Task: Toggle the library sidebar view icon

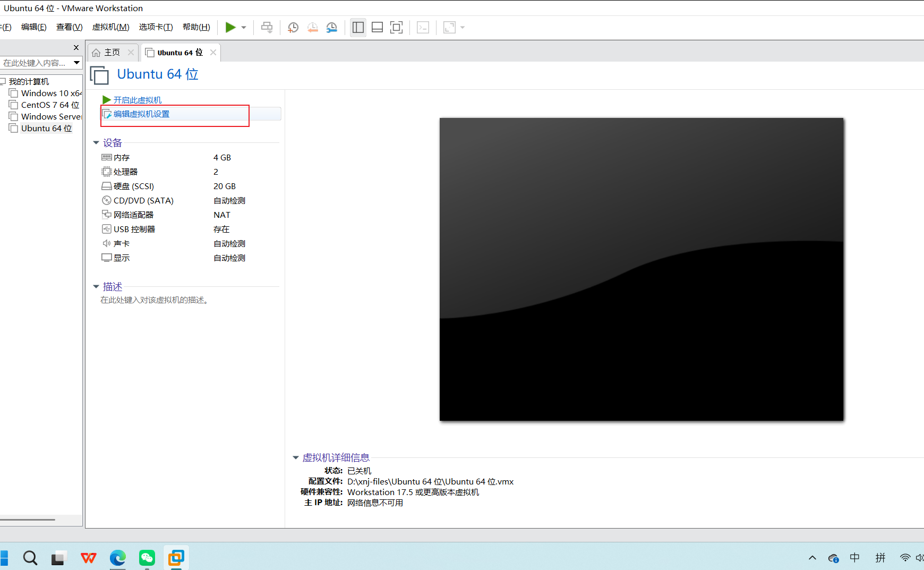Action: [x=358, y=28]
